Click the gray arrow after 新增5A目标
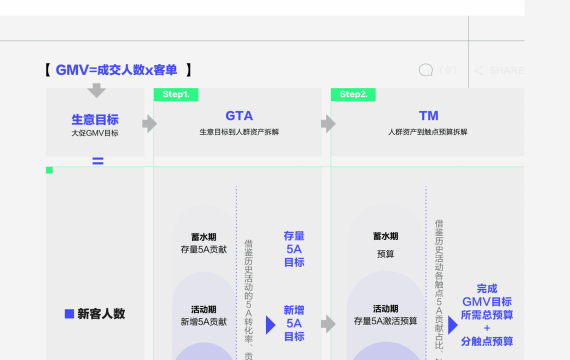 328,324
